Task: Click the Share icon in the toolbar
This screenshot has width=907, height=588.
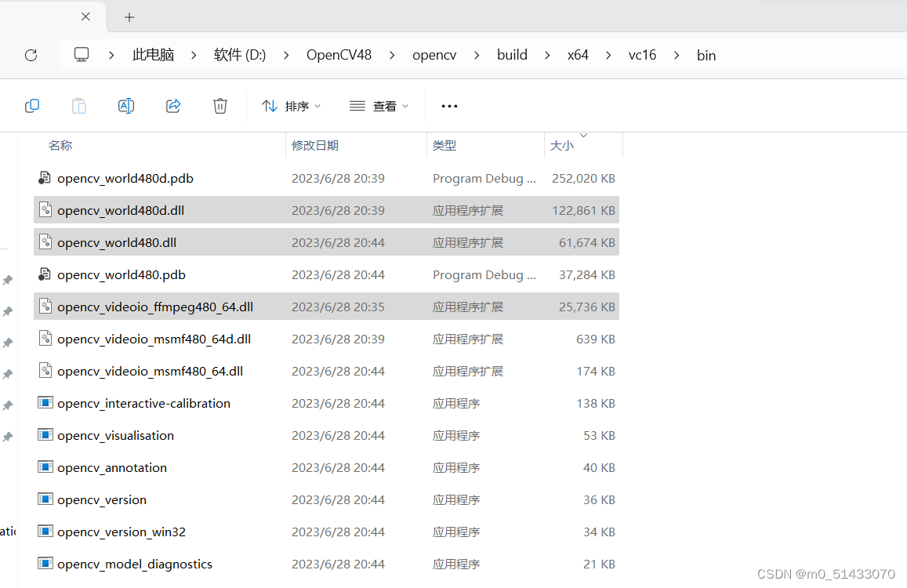Action: [x=173, y=106]
